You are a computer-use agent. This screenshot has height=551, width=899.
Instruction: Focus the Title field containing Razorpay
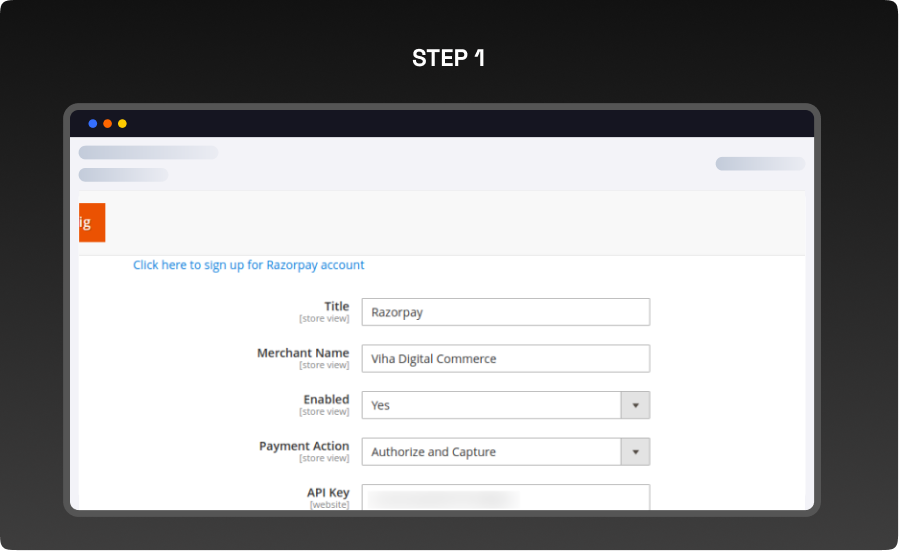tap(505, 312)
